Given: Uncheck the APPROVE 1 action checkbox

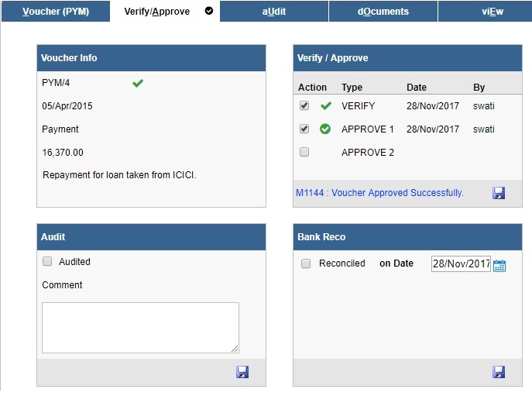Looking at the screenshot, I should [304, 129].
